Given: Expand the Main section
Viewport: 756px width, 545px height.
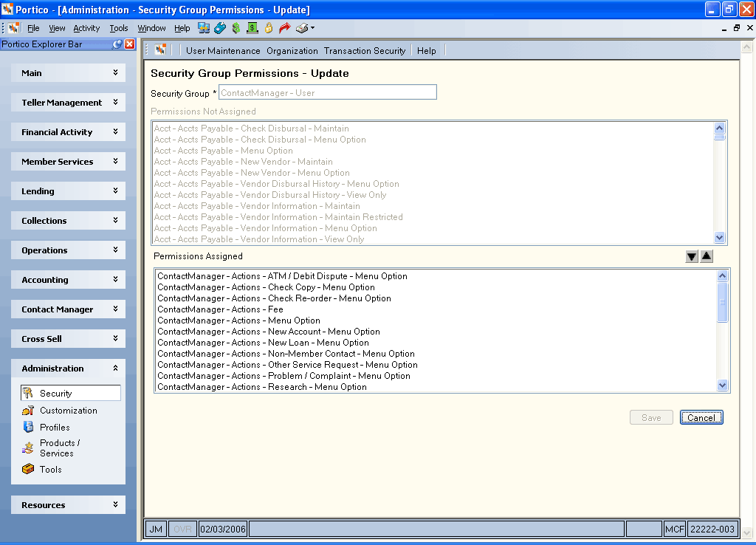Looking at the screenshot, I should click(x=68, y=73).
